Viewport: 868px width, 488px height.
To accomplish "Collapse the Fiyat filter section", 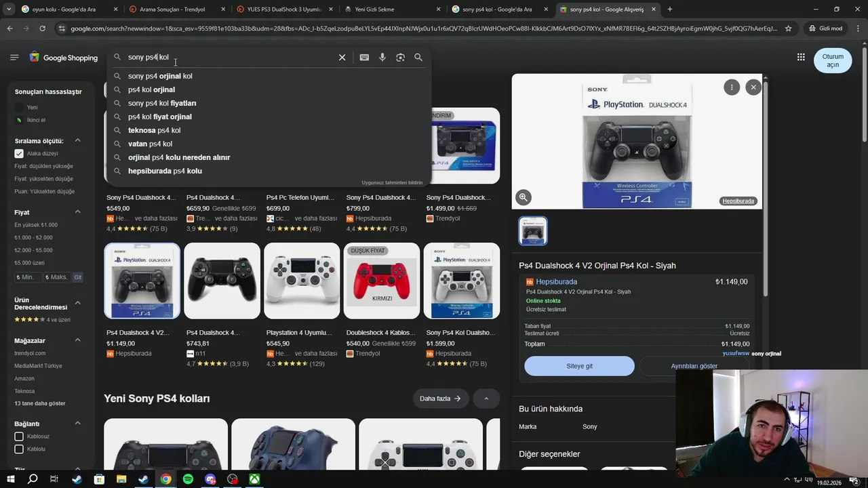I will pos(77,212).
